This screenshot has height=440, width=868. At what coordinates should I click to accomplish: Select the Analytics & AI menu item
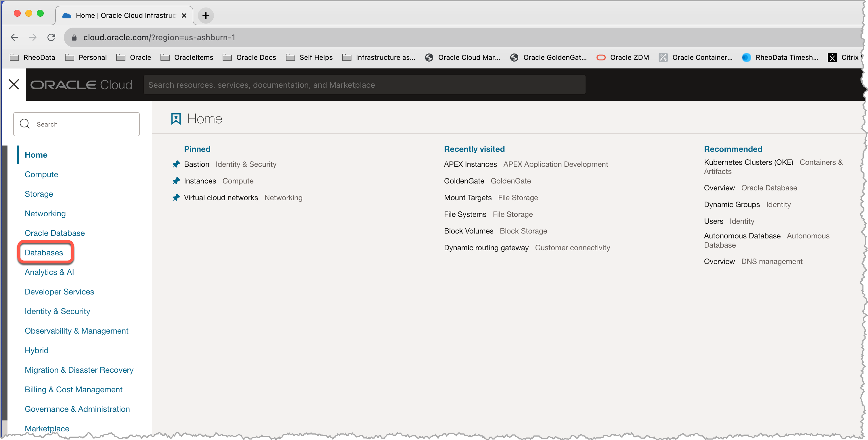click(x=49, y=272)
